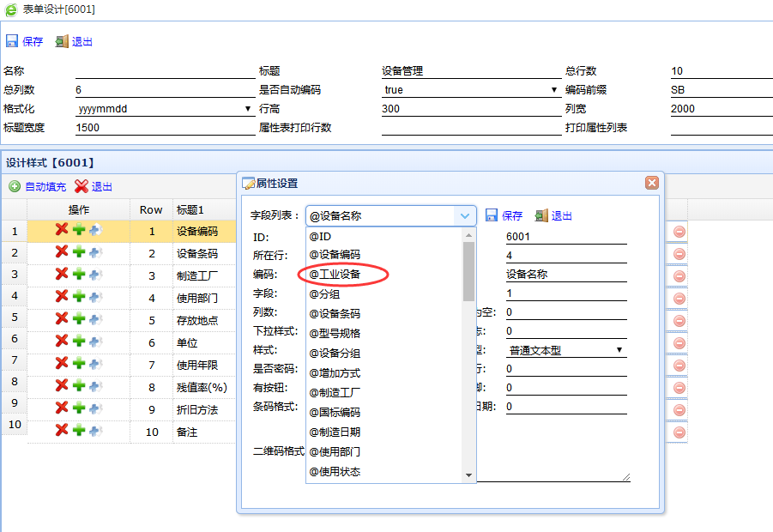The height and width of the screenshot is (532, 773).
Task: Pick the @使用部门 list option
Action: pyautogui.click(x=335, y=451)
